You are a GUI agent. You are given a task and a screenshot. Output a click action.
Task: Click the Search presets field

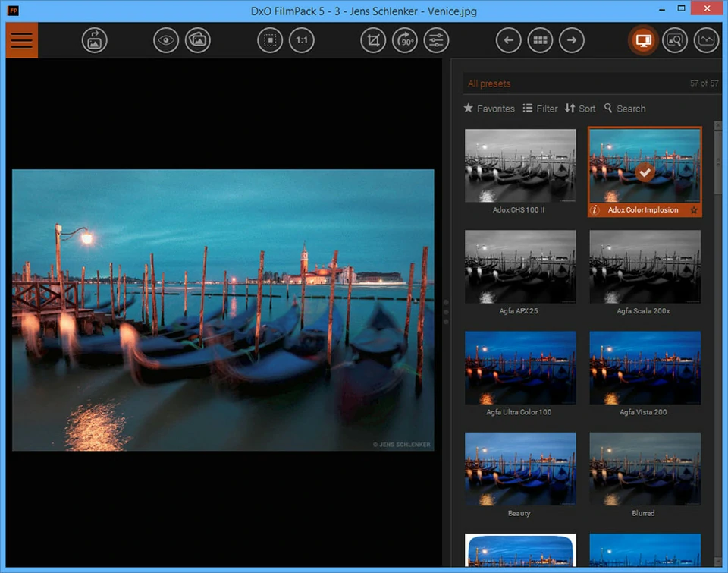[625, 109]
